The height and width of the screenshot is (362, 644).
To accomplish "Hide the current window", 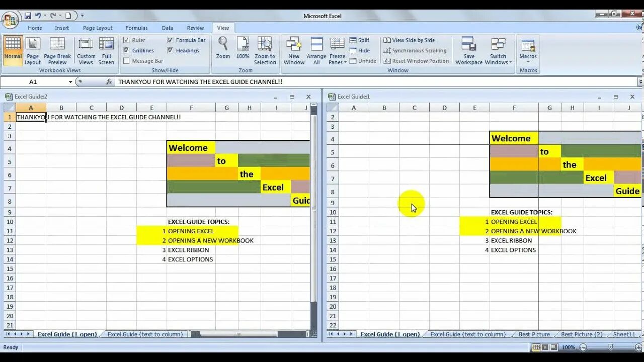I will point(359,50).
